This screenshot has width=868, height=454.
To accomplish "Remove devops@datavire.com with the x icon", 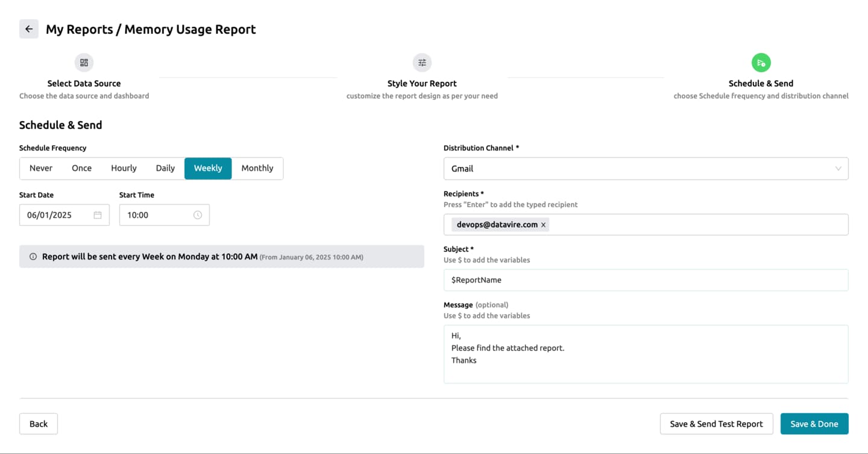I will (x=543, y=224).
